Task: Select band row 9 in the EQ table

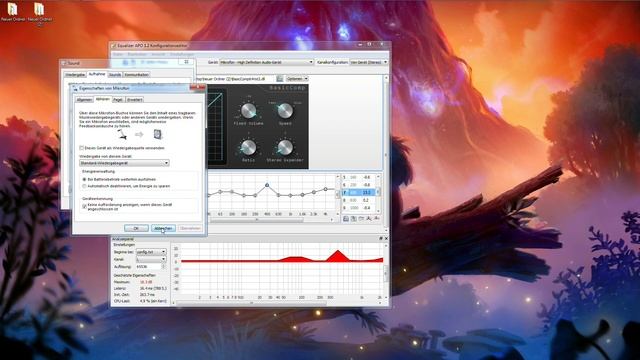Action: click(358, 208)
